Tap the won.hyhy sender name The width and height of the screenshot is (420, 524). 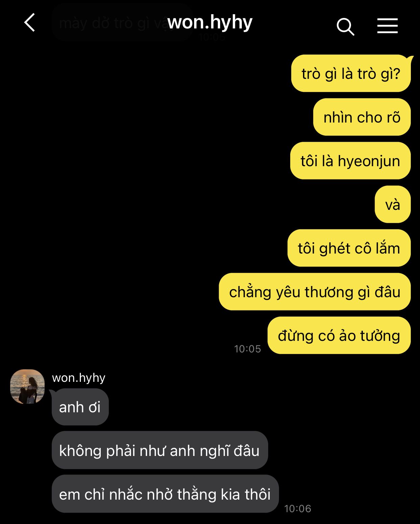(78, 378)
